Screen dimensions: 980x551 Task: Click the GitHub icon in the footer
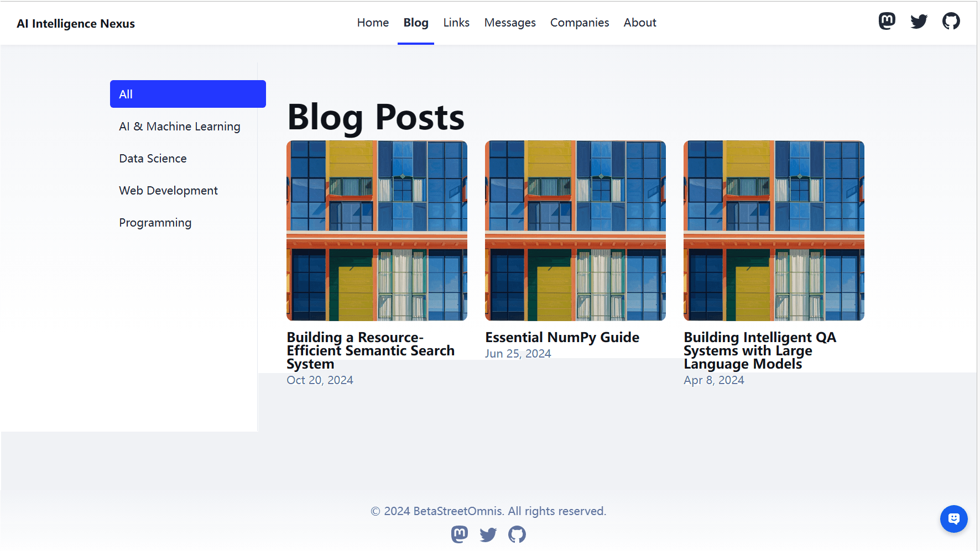click(517, 534)
